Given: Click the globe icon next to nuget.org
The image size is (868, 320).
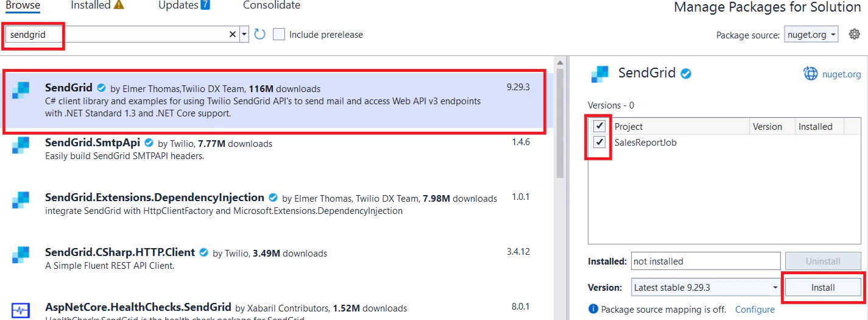Looking at the screenshot, I should (x=811, y=74).
